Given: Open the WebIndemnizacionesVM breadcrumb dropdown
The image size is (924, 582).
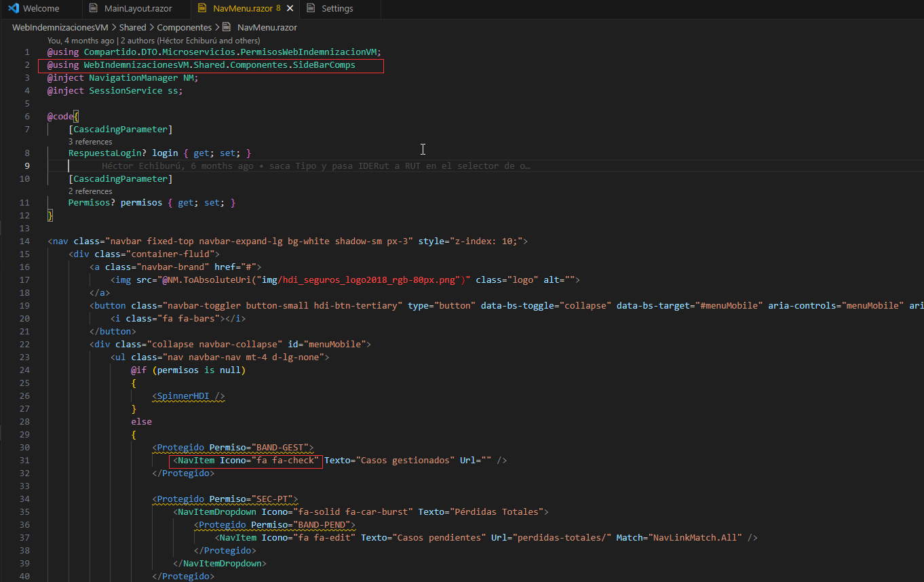Looking at the screenshot, I should (59, 27).
